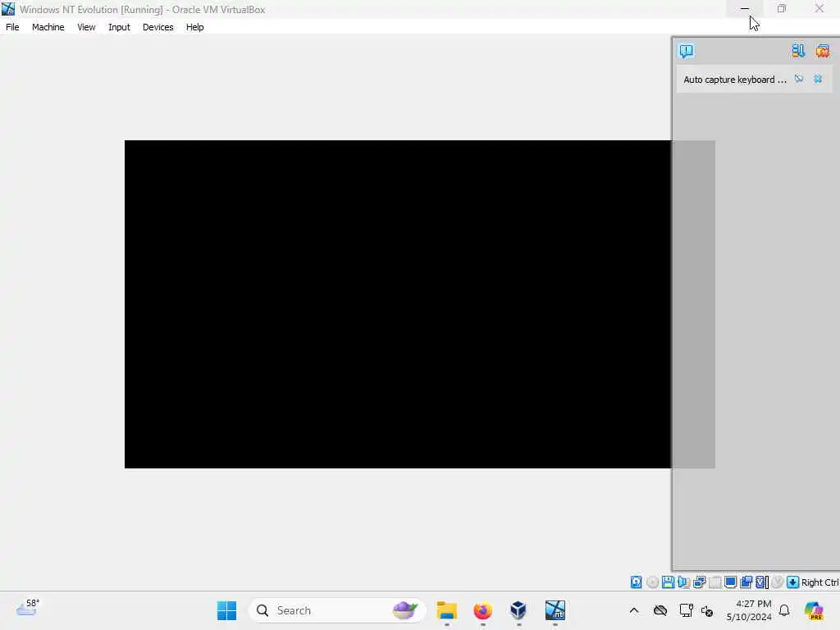The height and width of the screenshot is (630, 840).
Task: Open the Windows Start menu
Action: click(226, 610)
